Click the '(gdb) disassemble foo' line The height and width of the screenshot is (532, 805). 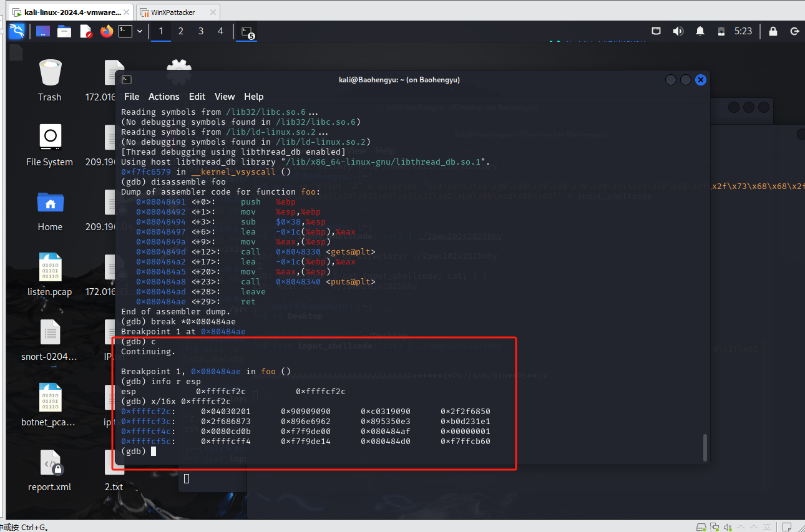coord(173,181)
